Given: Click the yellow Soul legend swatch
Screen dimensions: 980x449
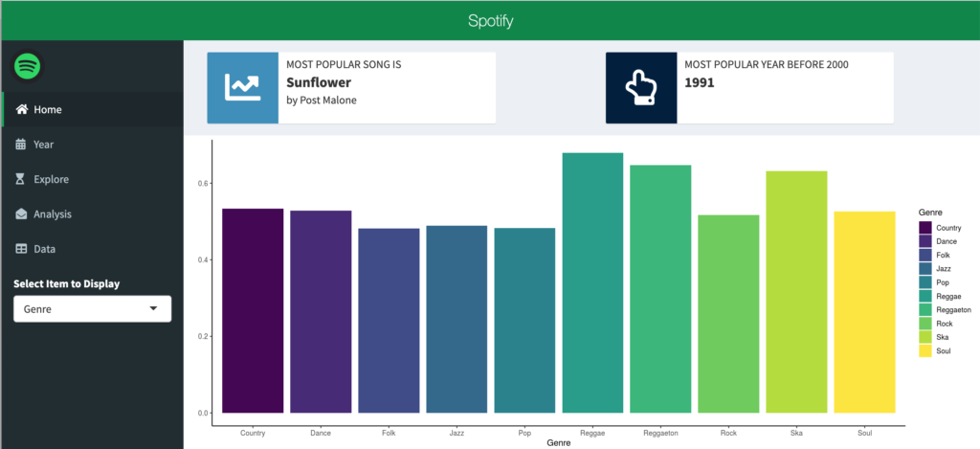Looking at the screenshot, I should [925, 351].
